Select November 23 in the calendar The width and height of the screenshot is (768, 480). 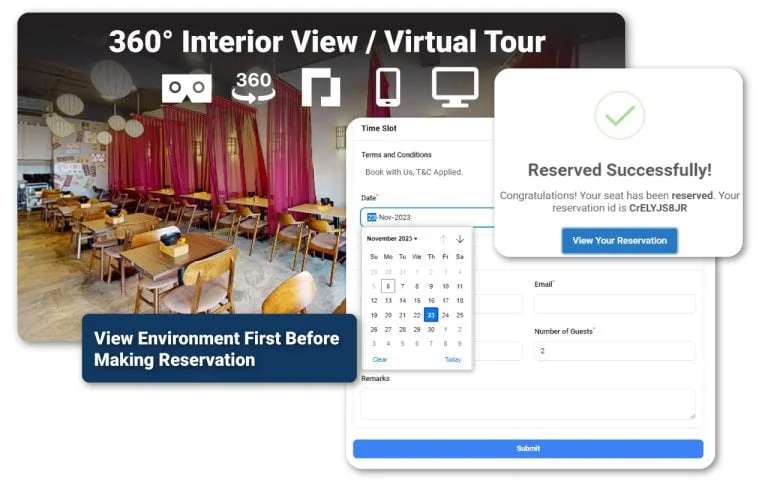(x=431, y=315)
